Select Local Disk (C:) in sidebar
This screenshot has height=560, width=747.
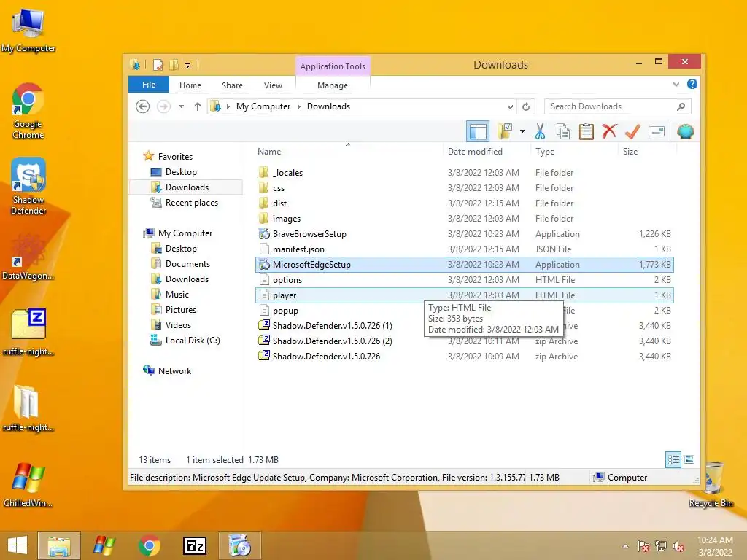tap(193, 340)
